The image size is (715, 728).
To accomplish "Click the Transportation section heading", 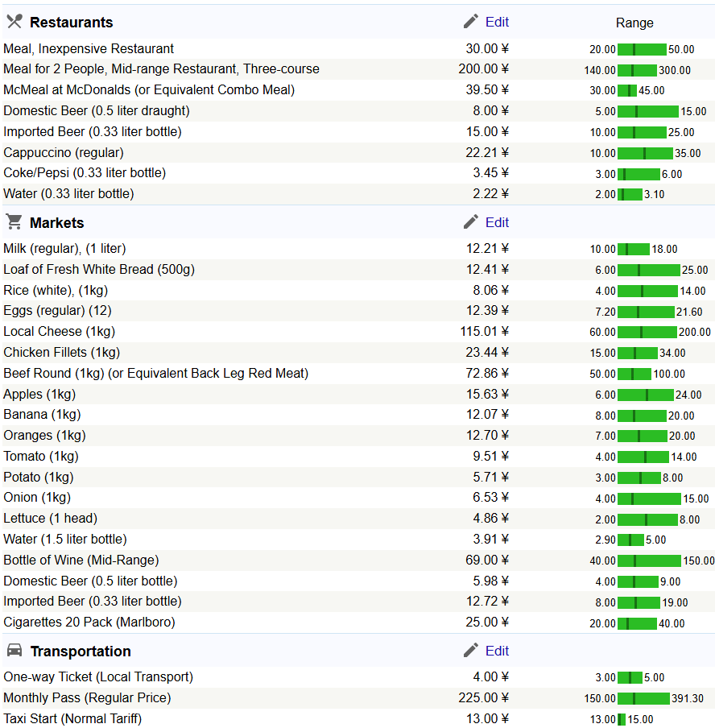I will coord(81,651).
